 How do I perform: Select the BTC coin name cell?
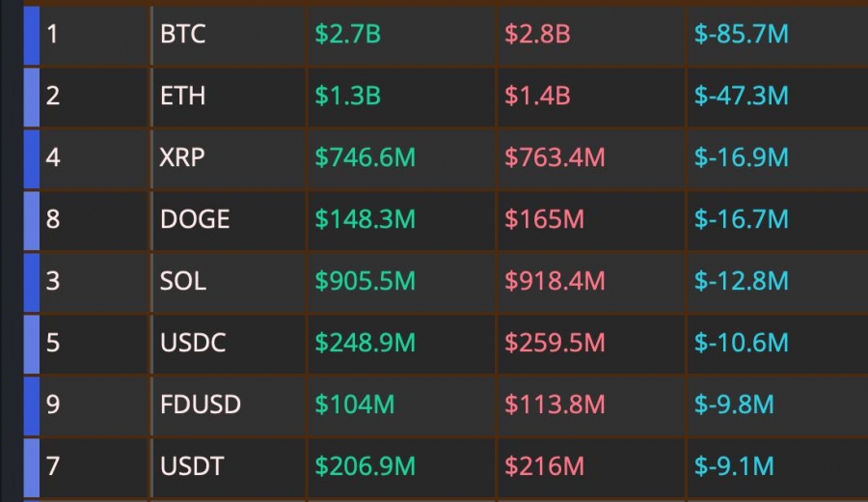click(182, 35)
